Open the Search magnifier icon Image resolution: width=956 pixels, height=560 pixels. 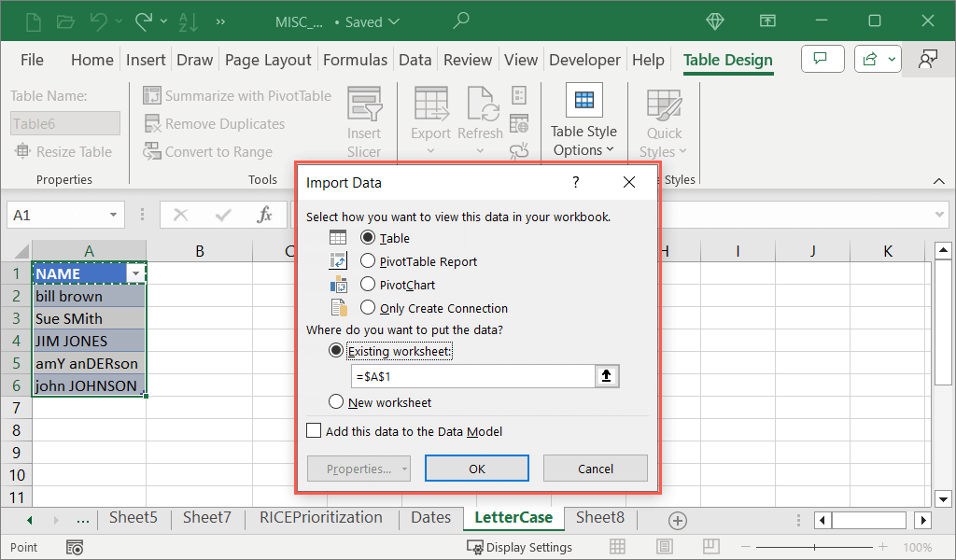click(461, 21)
